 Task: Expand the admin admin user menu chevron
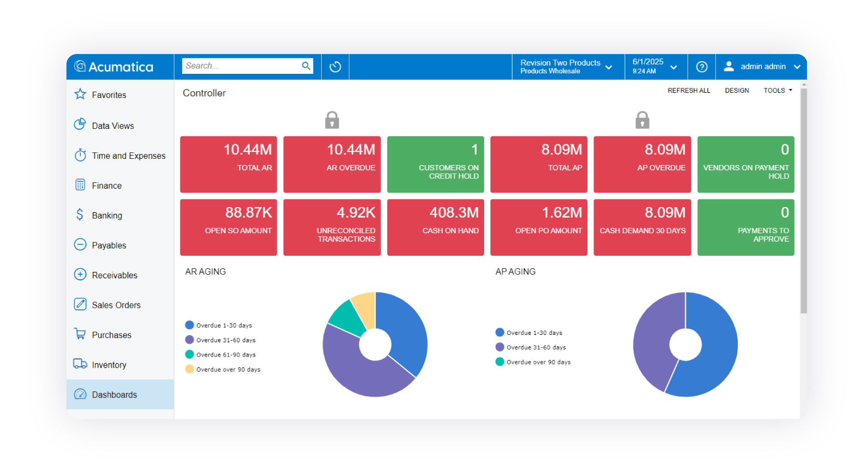[x=797, y=67]
